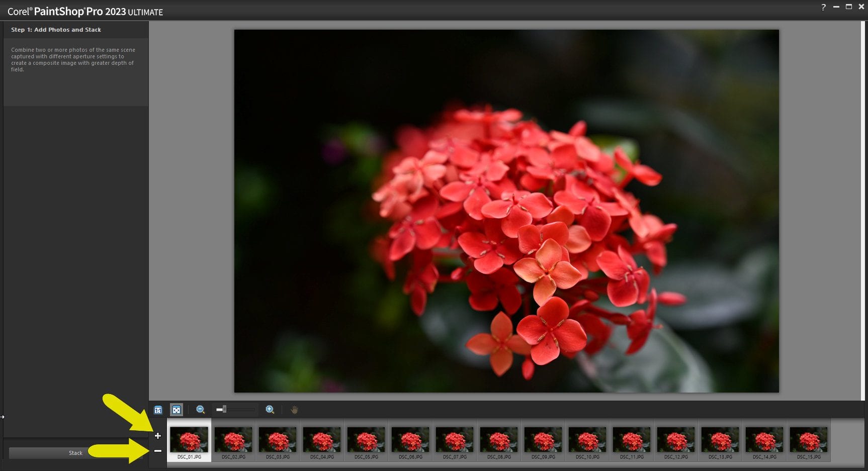Screen dimensions: 868x471
Task: Click the zoom in magnifier icon
Action: coord(270,410)
